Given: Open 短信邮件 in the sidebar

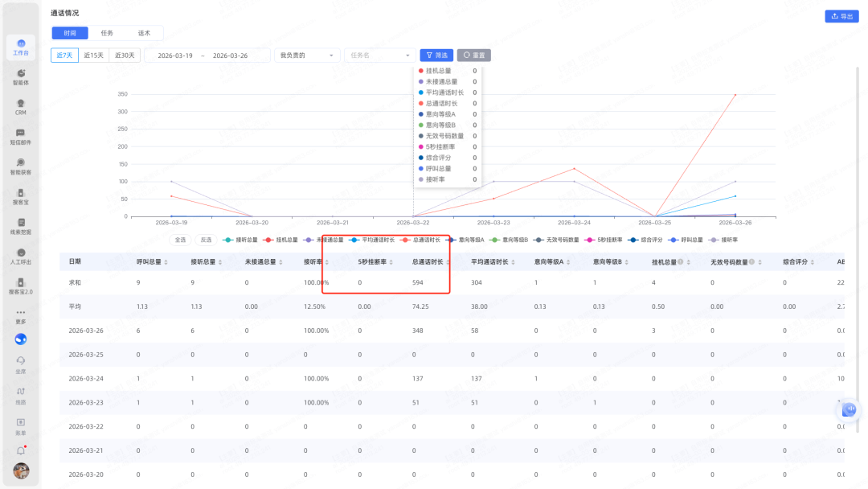Looking at the screenshot, I should click(x=21, y=136).
